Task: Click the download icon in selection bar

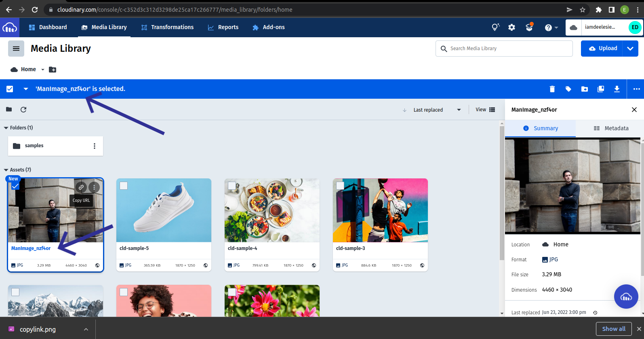Action: tap(617, 89)
